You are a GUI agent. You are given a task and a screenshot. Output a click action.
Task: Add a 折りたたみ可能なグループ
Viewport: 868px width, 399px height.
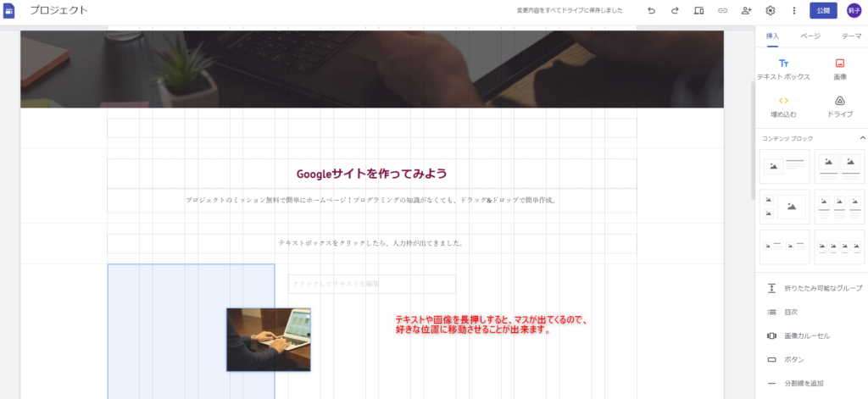point(814,288)
